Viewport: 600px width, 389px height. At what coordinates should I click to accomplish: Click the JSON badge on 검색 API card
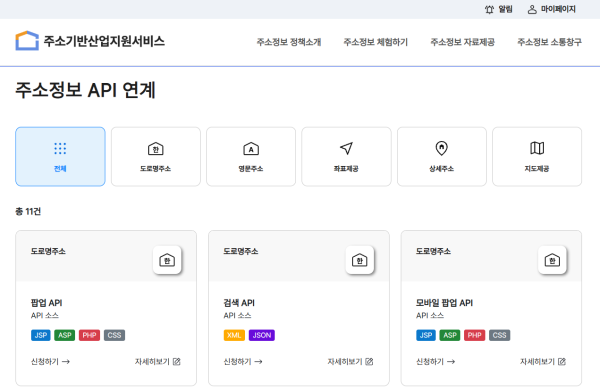262,335
